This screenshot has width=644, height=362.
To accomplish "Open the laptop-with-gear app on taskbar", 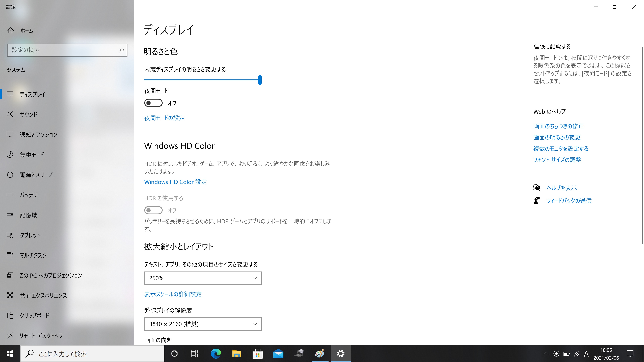I will pyautogui.click(x=299, y=353).
